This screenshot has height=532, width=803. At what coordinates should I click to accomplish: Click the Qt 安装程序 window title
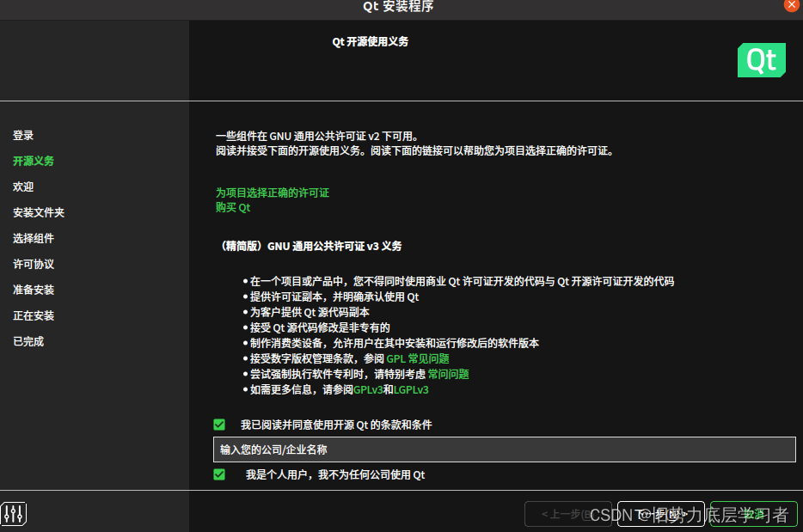(x=398, y=6)
